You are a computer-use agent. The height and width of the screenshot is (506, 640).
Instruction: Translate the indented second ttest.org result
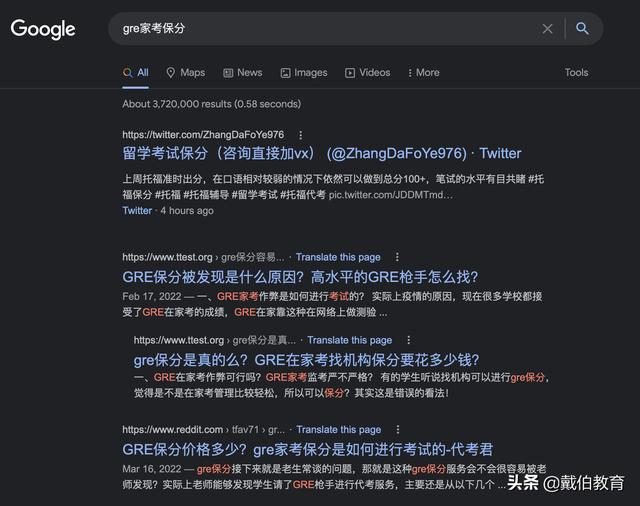coord(349,340)
